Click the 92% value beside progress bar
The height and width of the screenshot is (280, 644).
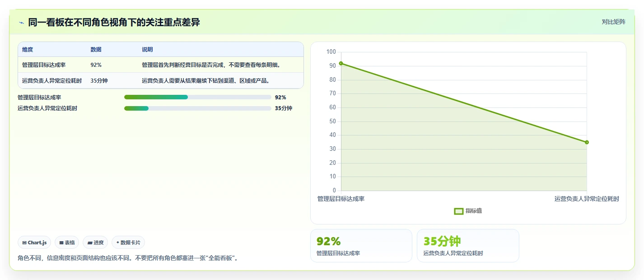coord(280,97)
